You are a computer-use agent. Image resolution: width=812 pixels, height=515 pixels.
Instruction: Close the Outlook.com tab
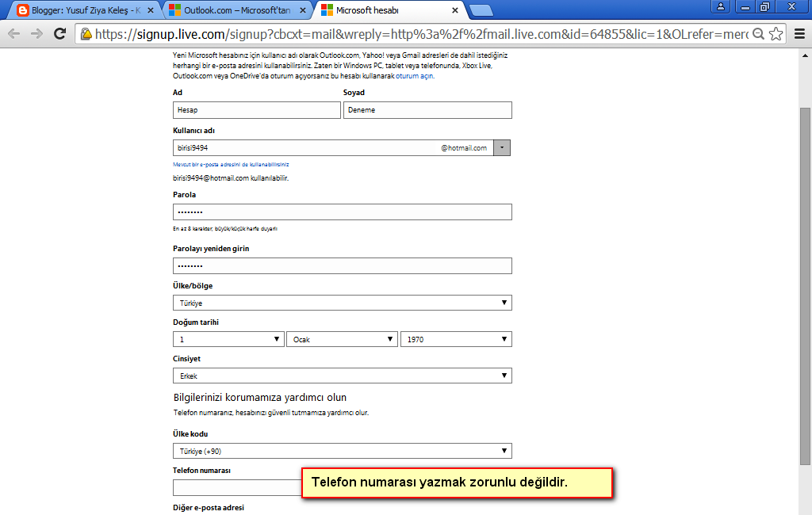click(x=303, y=10)
